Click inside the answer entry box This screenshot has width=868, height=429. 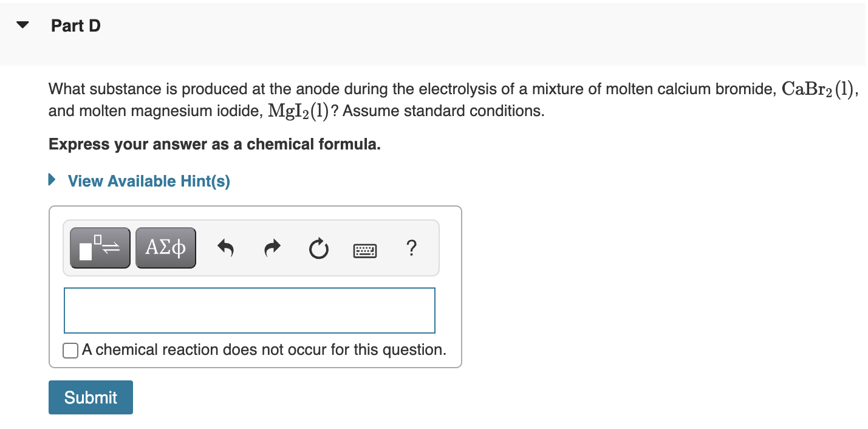[x=249, y=310]
